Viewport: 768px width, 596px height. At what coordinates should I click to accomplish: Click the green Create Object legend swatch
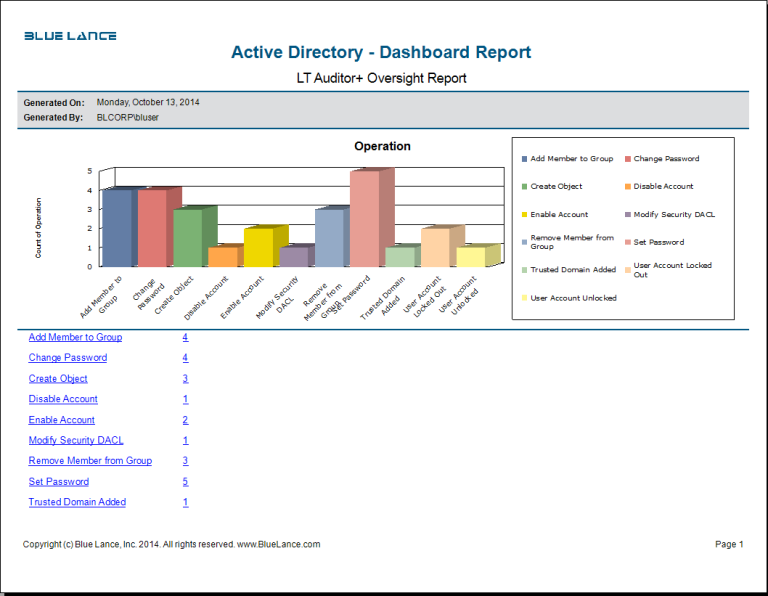click(x=524, y=187)
